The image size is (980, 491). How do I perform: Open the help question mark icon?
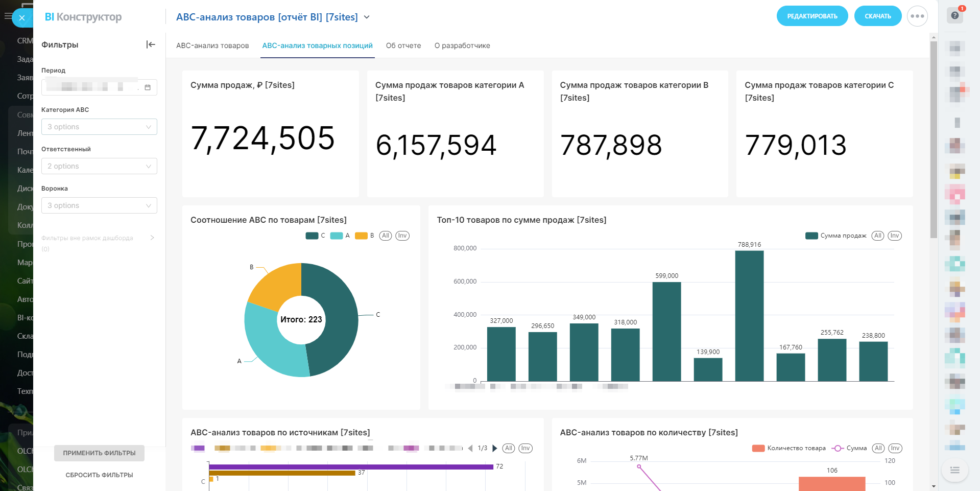(955, 15)
